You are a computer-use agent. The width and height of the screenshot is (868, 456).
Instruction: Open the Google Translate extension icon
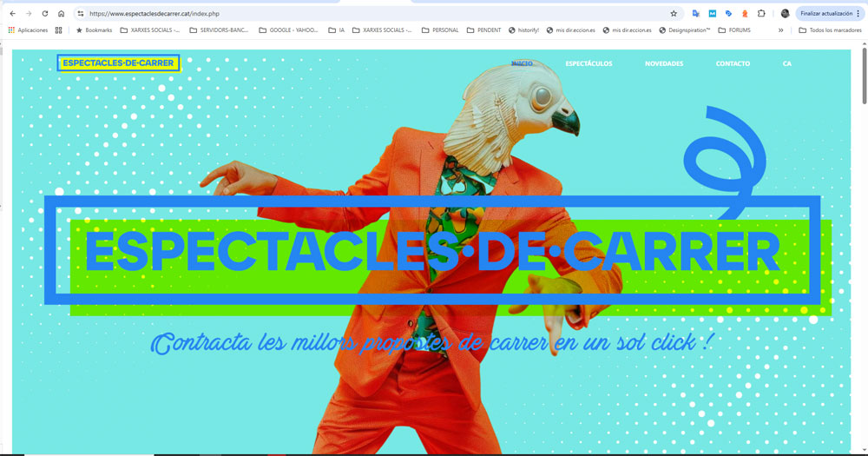click(x=696, y=14)
